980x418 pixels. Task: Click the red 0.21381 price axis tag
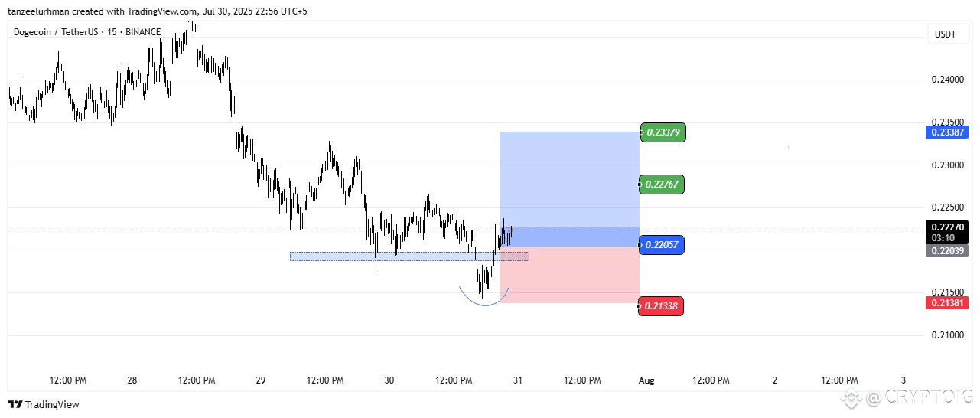pyautogui.click(x=949, y=302)
